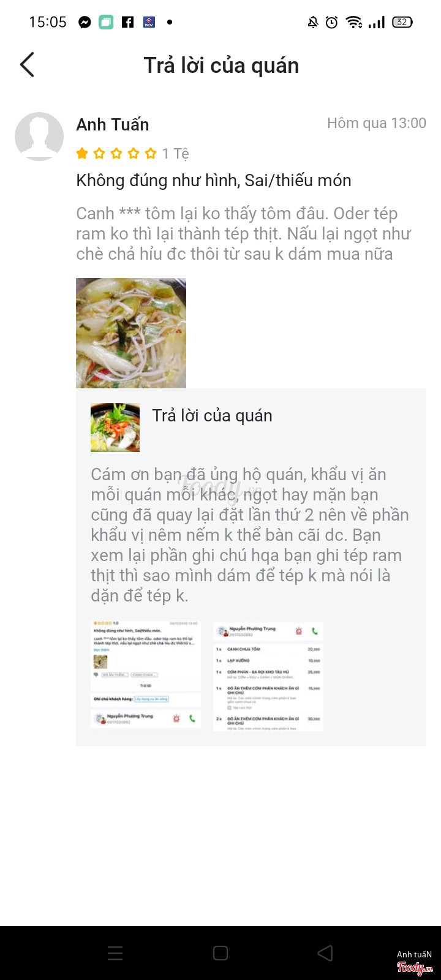View the customer's soup photo
This screenshot has width=441, height=980.
[131, 333]
